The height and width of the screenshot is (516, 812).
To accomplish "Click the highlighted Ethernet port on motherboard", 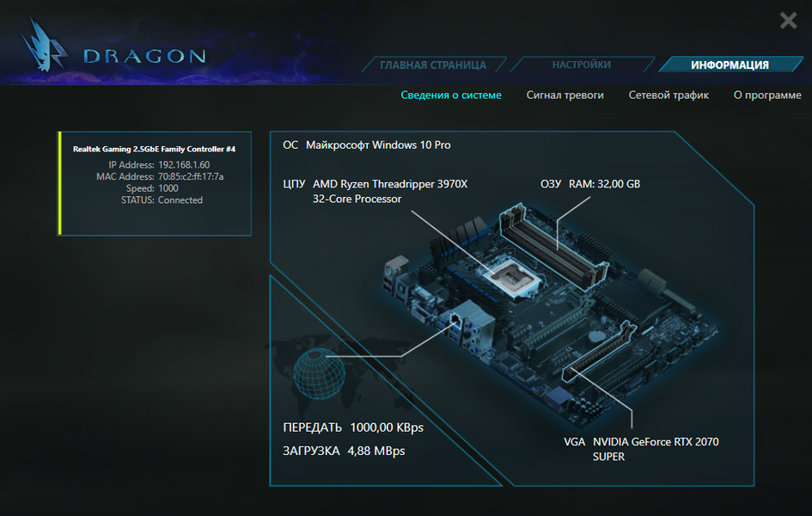I will point(455,320).
